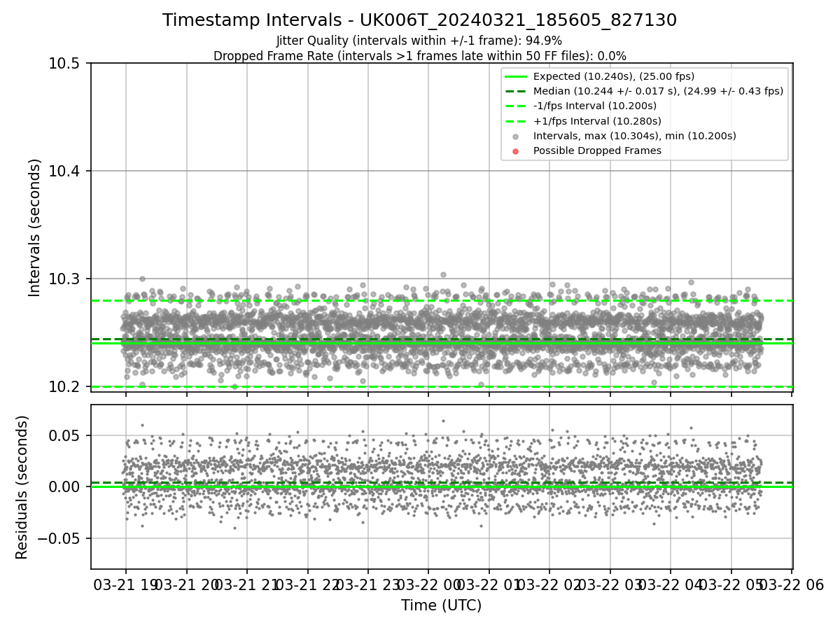
Task: Click legend entry 'Possible Dropped Frames'
Action: point(597,150)
